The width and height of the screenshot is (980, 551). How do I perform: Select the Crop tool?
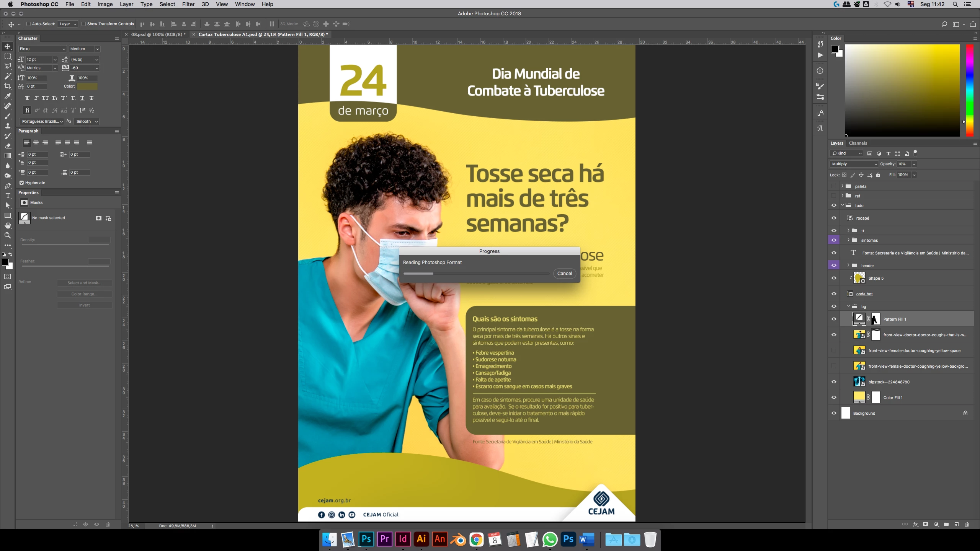tap(8, 86)
